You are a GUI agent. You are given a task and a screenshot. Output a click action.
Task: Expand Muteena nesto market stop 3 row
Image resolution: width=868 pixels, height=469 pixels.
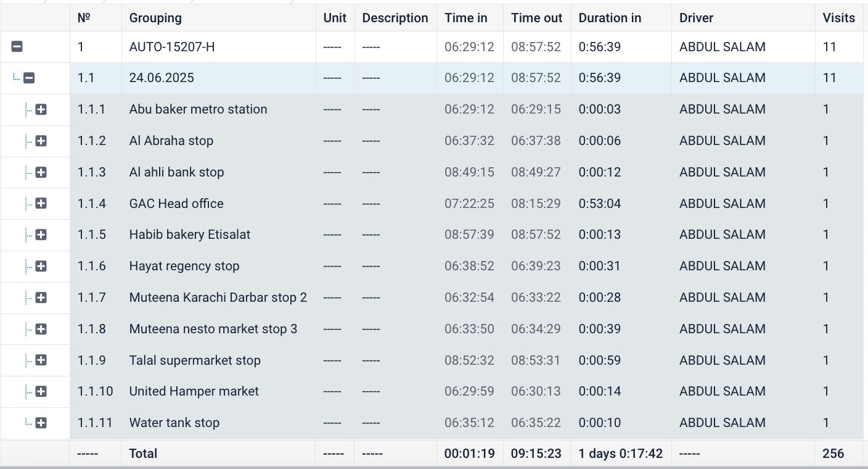[x=41, y=329]
